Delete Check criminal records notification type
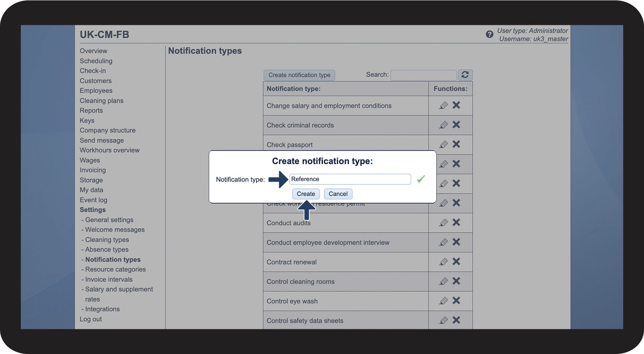The height and width of the screenshot is (354, 644). click(x=456, y=125)
